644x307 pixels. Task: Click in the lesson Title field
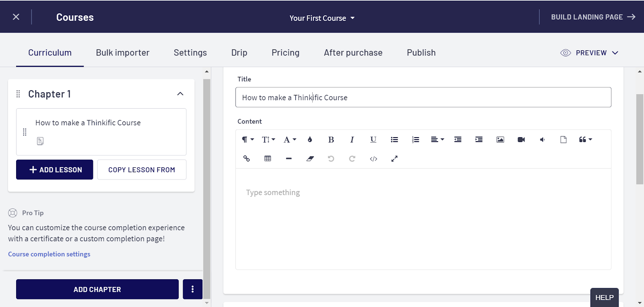tap(423, 97)
